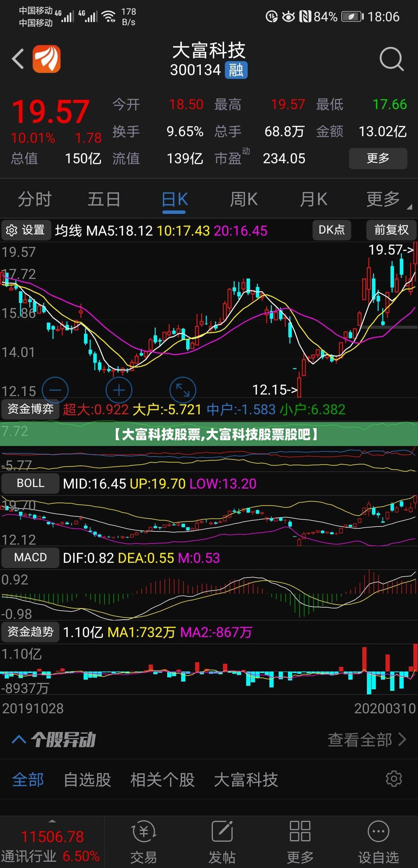The image size is (418, 868).
Task: Tap 设自选 add to watchlist
Action: point(378,842)
